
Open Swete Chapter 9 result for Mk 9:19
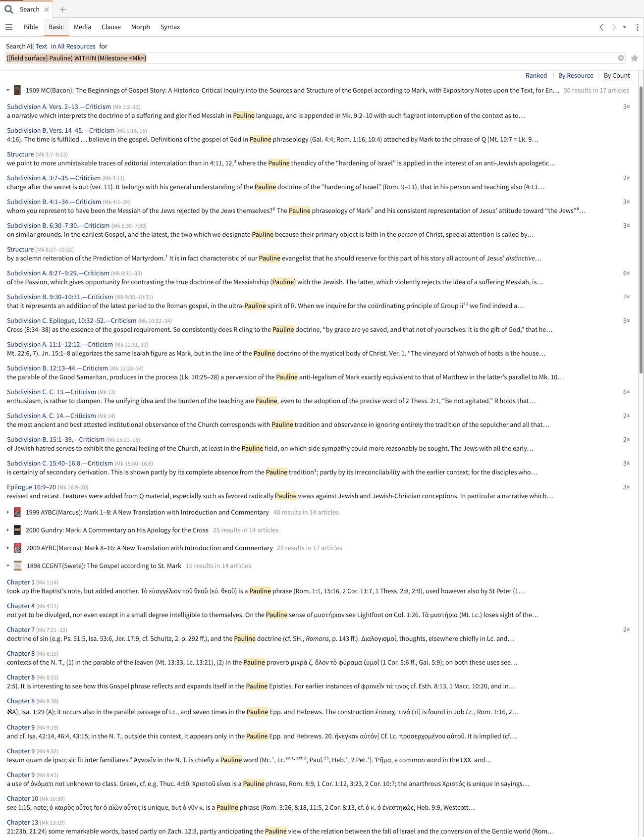tap(21, 727)
